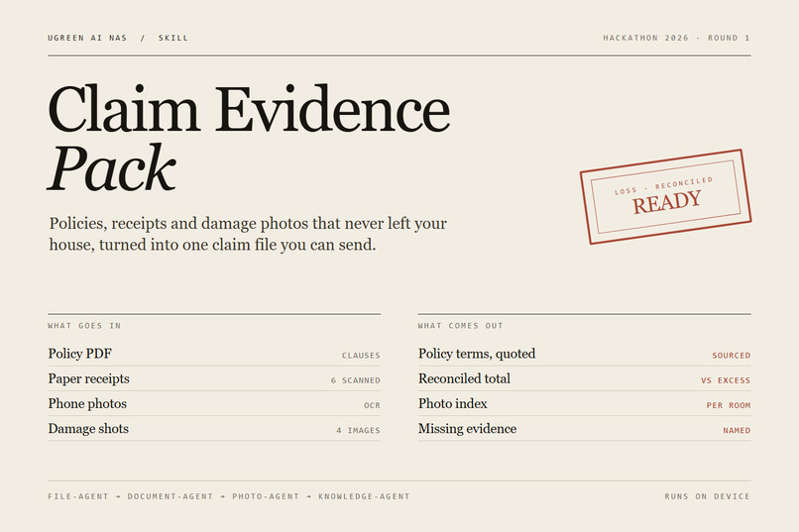
Task: Click the red 'NAMED' tag
Action: 737,430
